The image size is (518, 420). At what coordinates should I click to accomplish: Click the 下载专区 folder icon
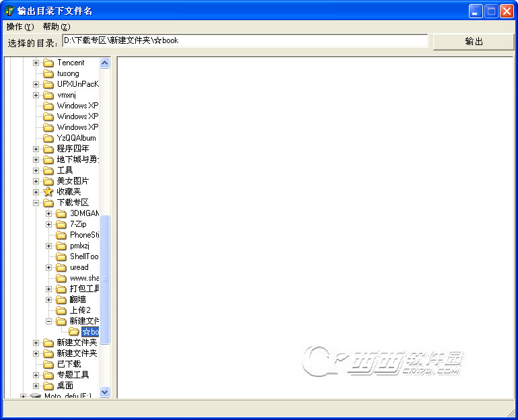(48, 203)
